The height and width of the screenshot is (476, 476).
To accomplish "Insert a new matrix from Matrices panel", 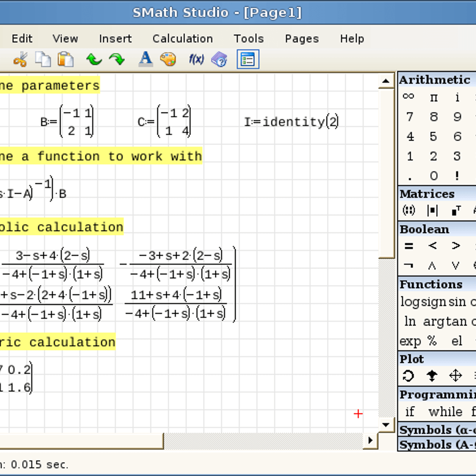I will 409,210.
